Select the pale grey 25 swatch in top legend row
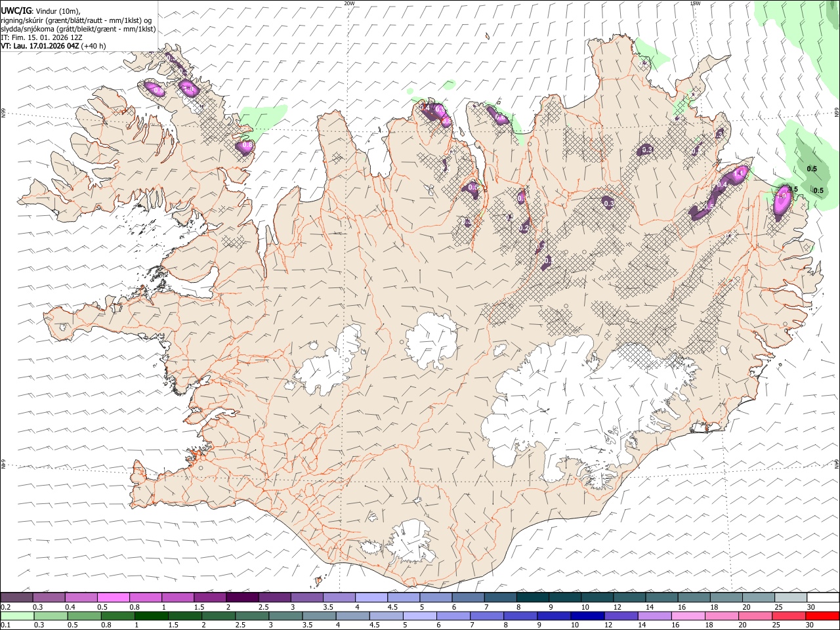The width and height of the screenshot is (840, 630). (x=791, y=597)
